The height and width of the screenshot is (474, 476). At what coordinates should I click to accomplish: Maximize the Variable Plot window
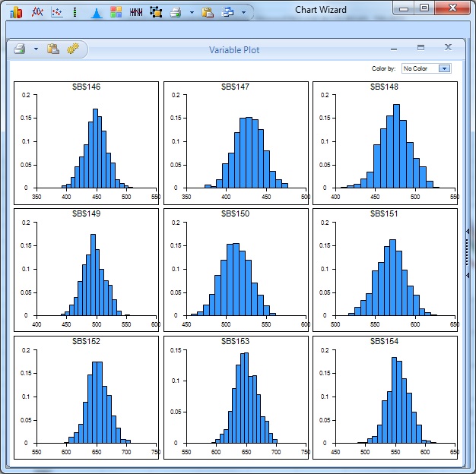coord(420,48)
